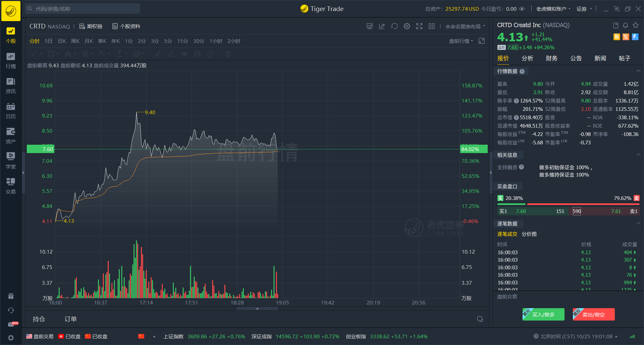Viewport: 644px width, 345px height.
Task: Open the 学堂 academy section in sidebar
Action: (11, 161)
